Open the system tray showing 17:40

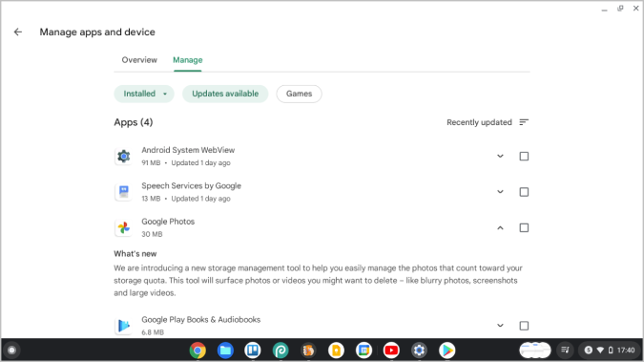coord(609,351)
